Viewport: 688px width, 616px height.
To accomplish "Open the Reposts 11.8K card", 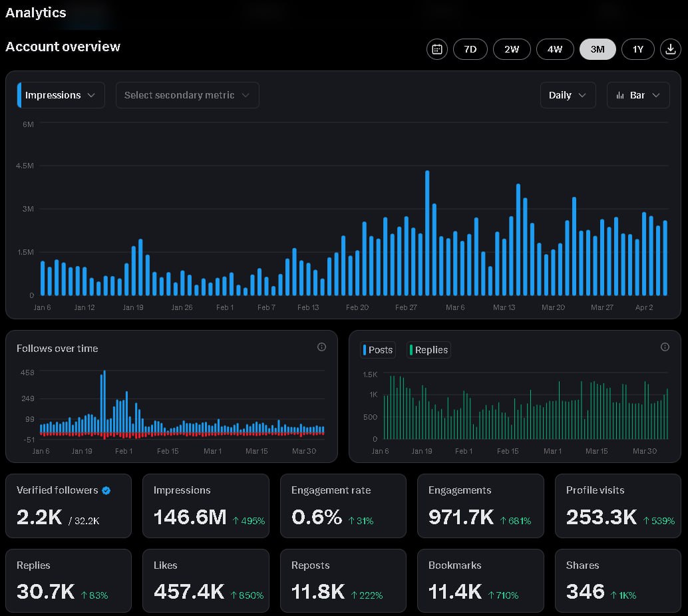I will click(343, 581).
